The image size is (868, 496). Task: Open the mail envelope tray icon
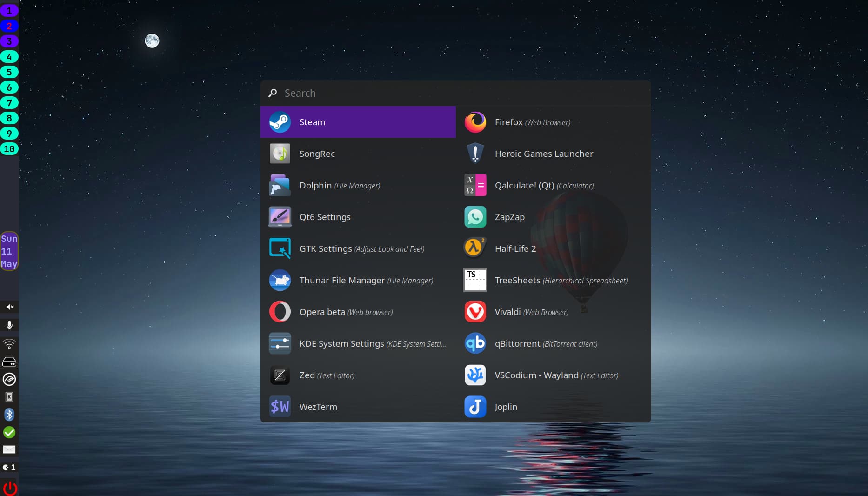[9, 449]
